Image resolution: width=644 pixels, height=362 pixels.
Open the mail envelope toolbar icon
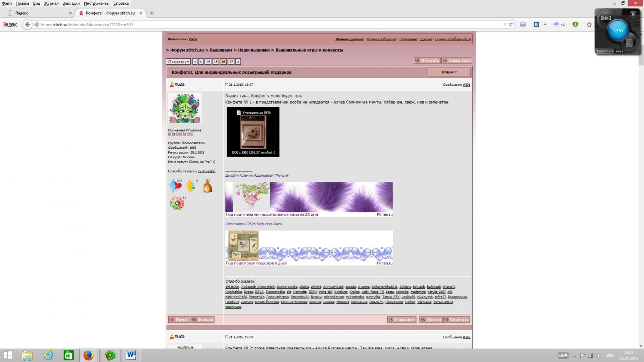pyautogui.click(x=523, y=24)
